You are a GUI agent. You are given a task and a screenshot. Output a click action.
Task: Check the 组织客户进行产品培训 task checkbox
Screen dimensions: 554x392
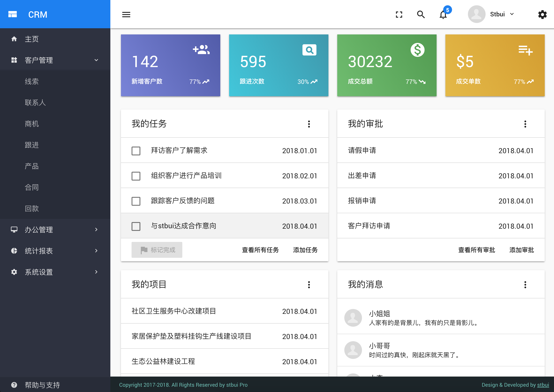(136, 176)
